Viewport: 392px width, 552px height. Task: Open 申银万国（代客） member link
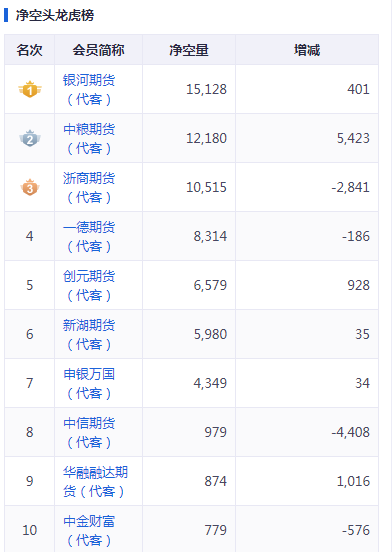89,383
